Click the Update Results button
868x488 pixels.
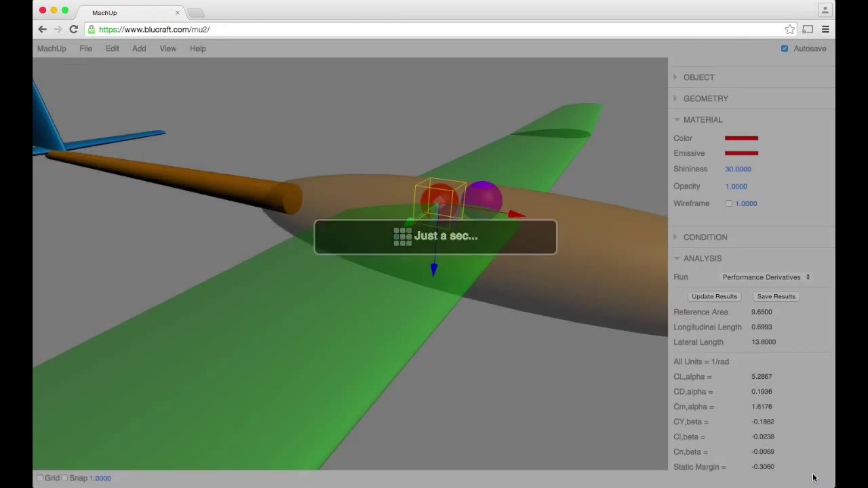point(714,296)
